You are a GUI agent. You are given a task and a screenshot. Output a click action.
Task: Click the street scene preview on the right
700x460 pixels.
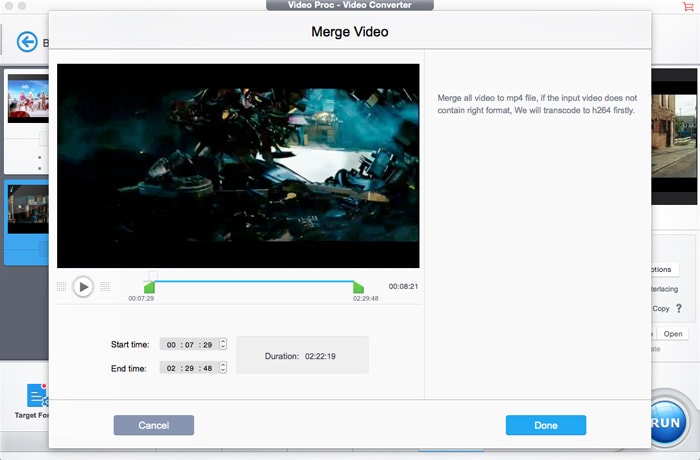pyautogui.click(x=674, y=136)
